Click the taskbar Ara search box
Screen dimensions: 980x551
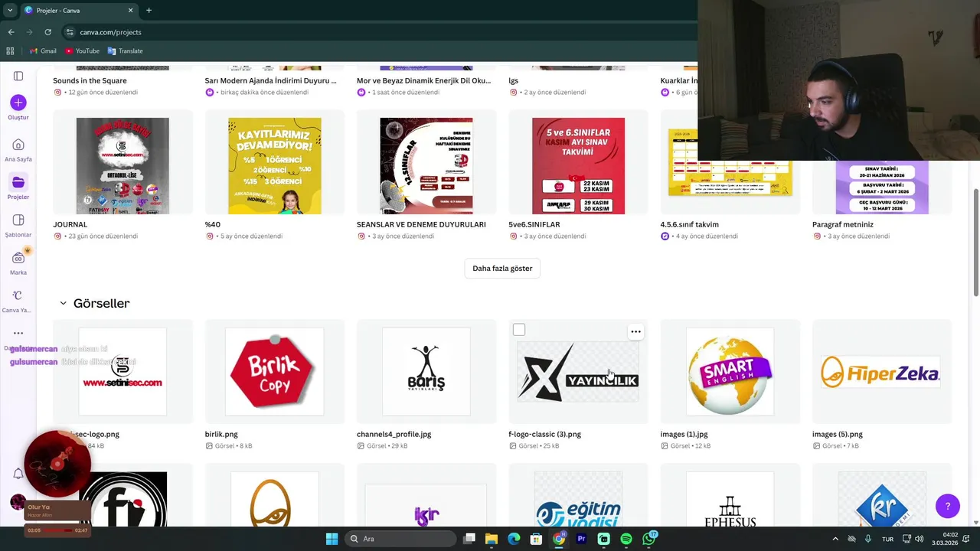point(400,539)
